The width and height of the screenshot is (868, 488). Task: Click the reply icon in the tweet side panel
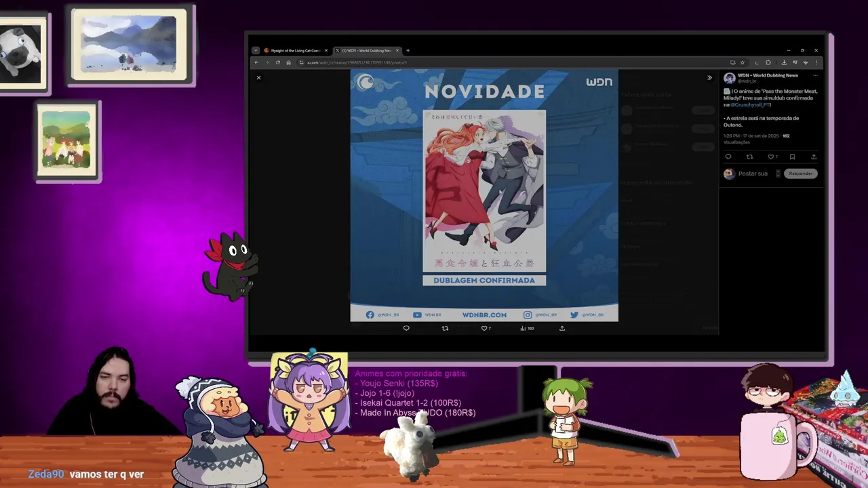coord(728,157)
